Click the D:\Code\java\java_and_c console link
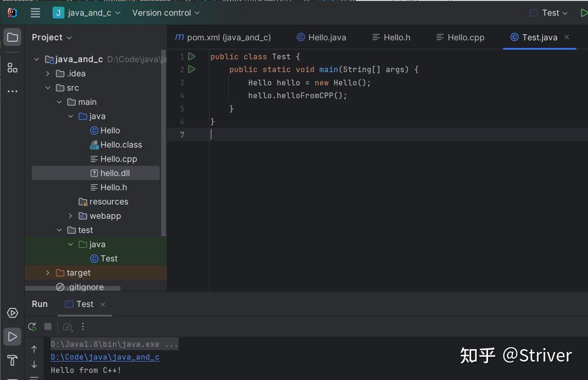Screen dimensions: 588x380 (105, 357)
